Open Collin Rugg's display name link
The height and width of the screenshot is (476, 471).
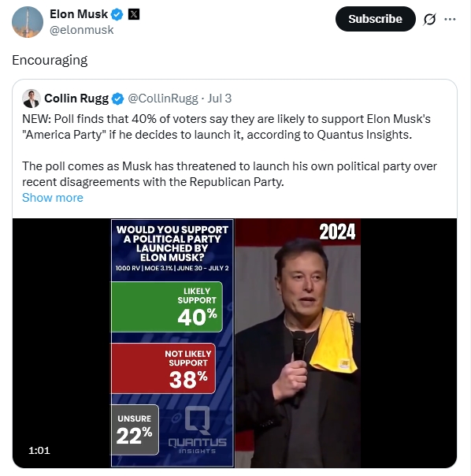pyautogui.click(x=76, y=99)
